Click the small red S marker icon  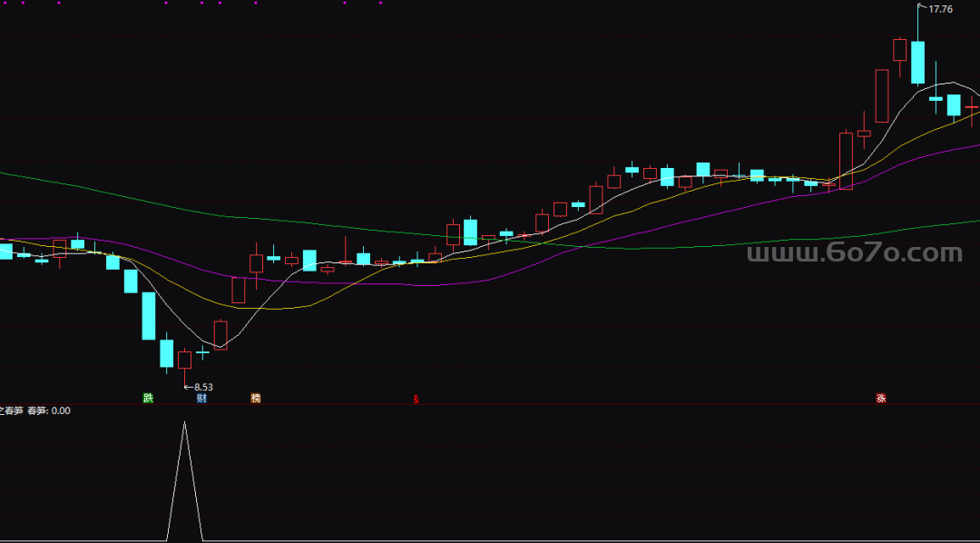click(416, 398)
